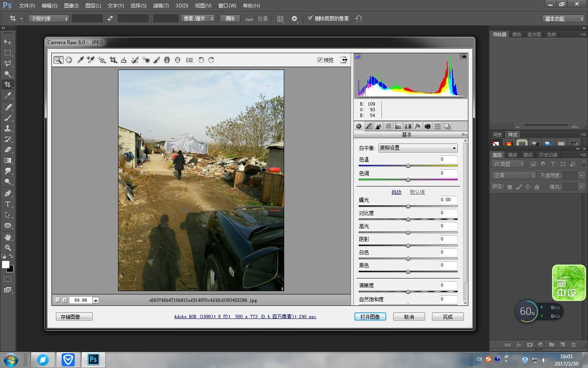Select the Red Eye Removal tool
The width and height of the screenshot is (588, 368).
click(x=146, y=60)
